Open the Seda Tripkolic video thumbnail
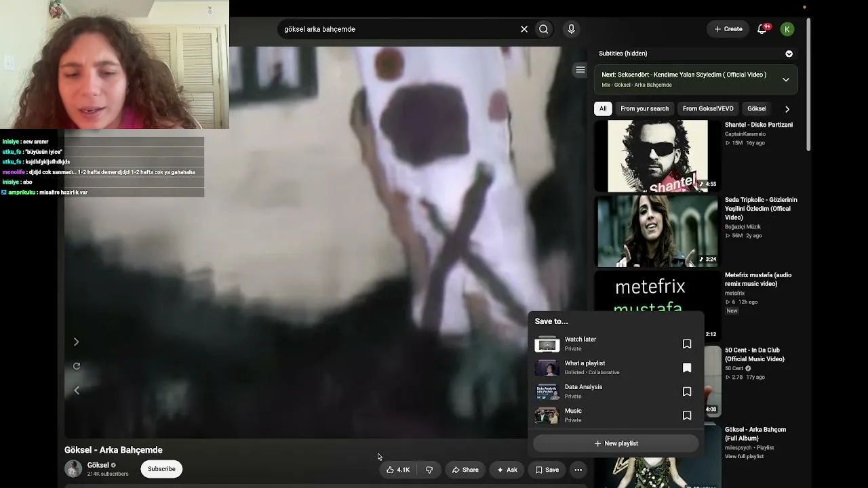This screenshot has width=868, height=488. point(657,231)
